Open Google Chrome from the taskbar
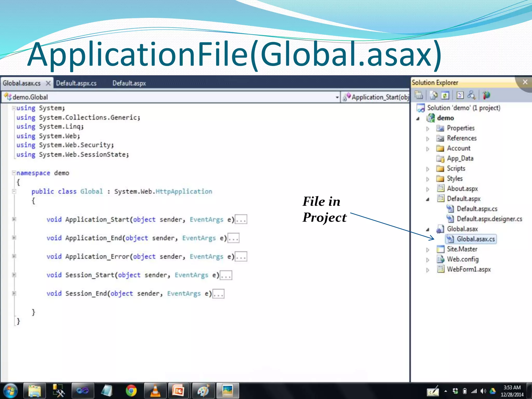The image size is (532, 399). [x=131, y=390]
